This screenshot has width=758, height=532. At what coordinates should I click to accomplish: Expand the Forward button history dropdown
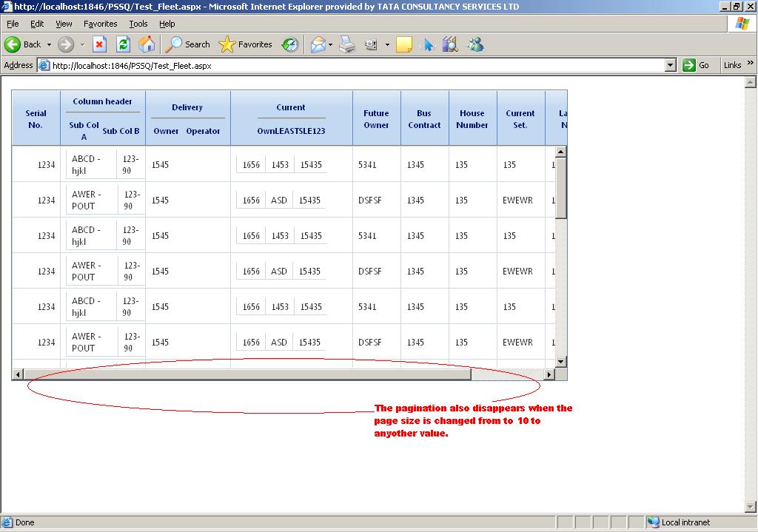tap(82, 44)
